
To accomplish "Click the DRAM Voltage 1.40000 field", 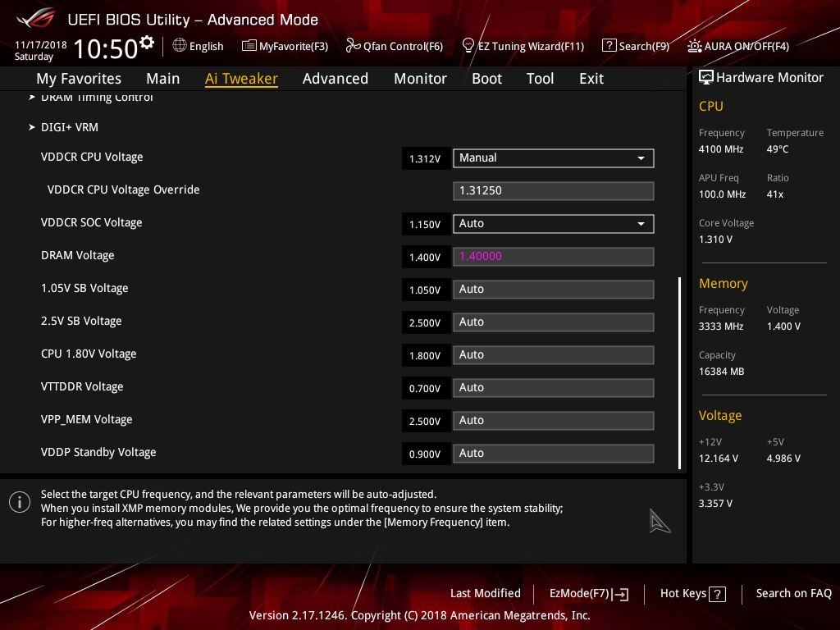I will tap(554, 257).
